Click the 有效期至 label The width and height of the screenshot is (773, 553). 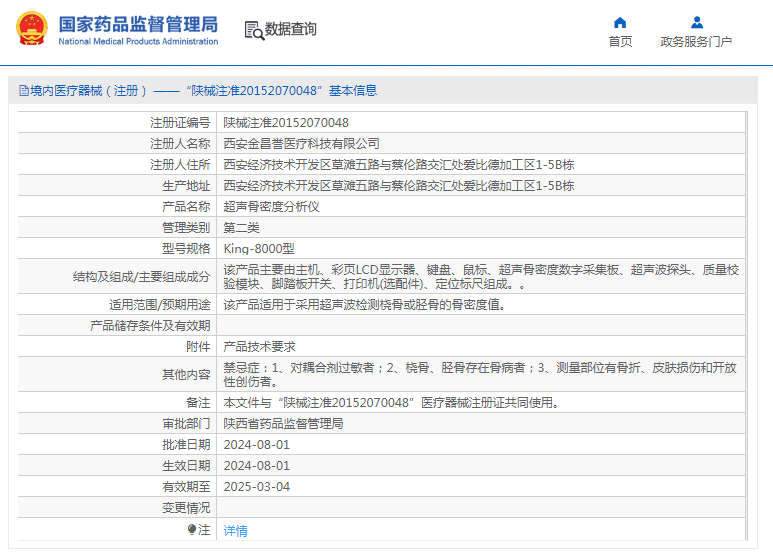pyautogui.click(x=186, y=487)
